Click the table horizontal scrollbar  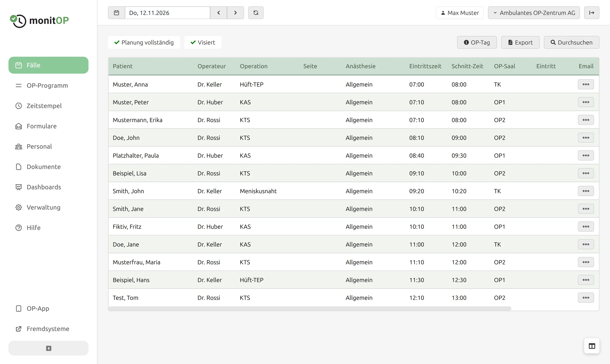tap(310, 309)
